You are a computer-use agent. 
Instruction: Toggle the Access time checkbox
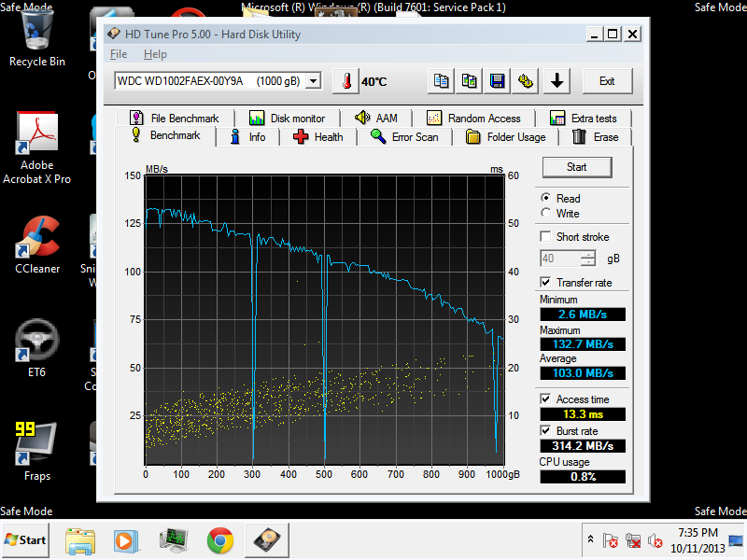click(x=546, y=399)
